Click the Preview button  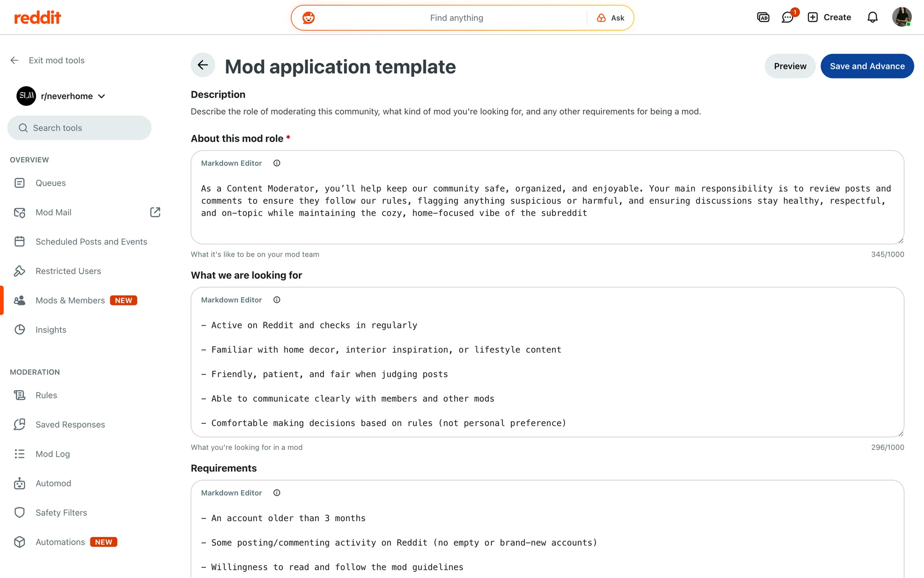(x=790, y=66)
